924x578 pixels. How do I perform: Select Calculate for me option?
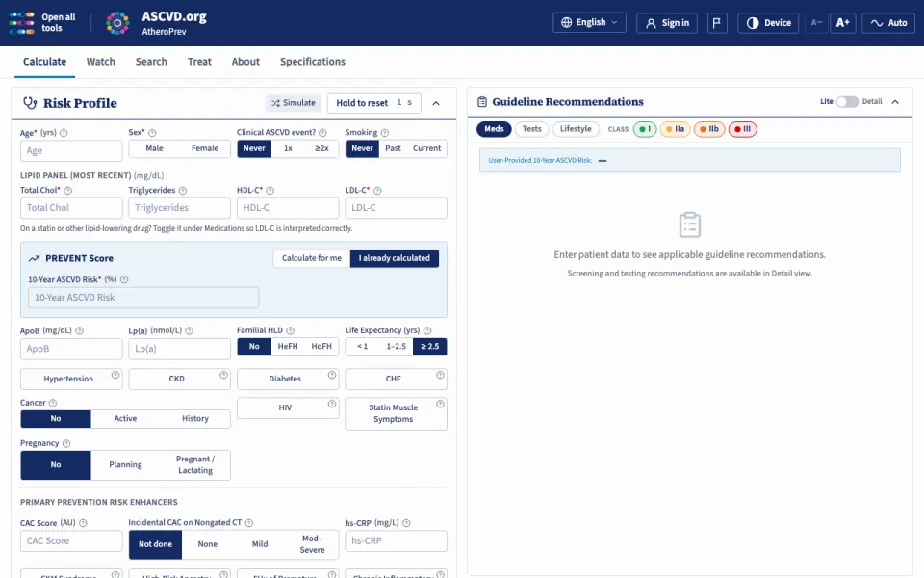click(312, 258)
